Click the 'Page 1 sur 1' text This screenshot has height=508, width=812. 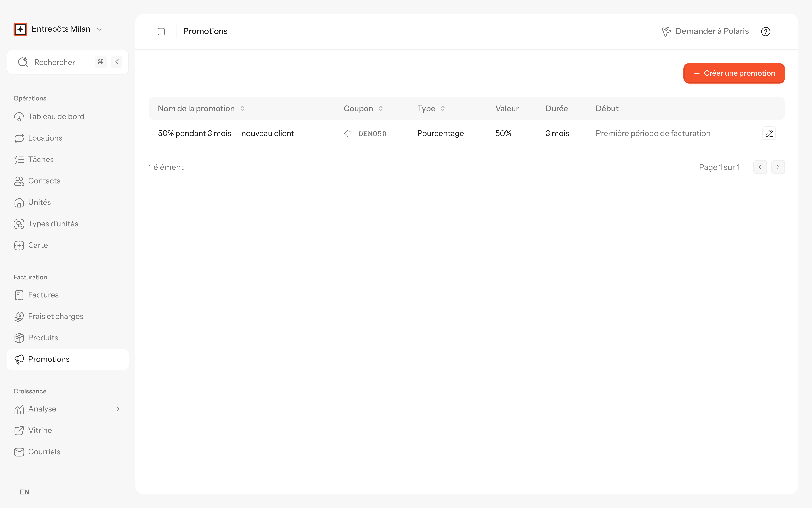click(x=719, y=167)
